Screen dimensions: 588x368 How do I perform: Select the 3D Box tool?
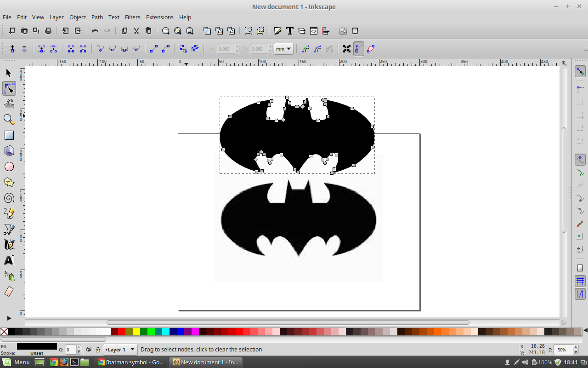tap(9, 151)
